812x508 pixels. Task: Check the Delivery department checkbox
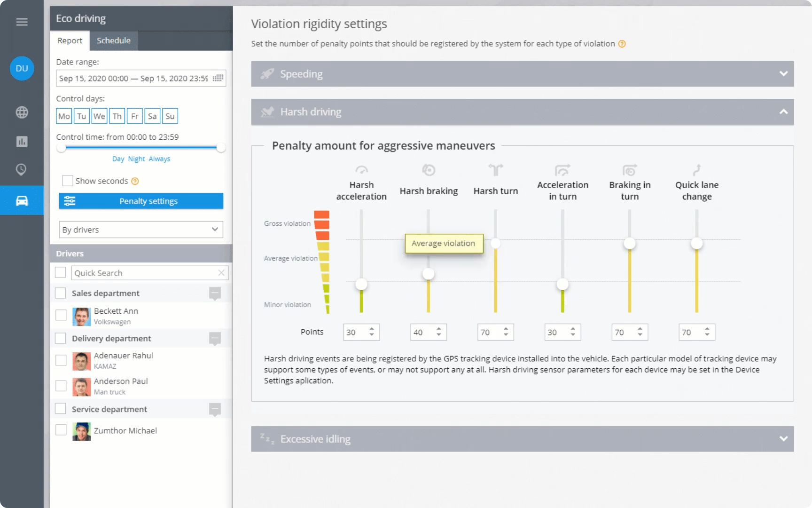60,338
